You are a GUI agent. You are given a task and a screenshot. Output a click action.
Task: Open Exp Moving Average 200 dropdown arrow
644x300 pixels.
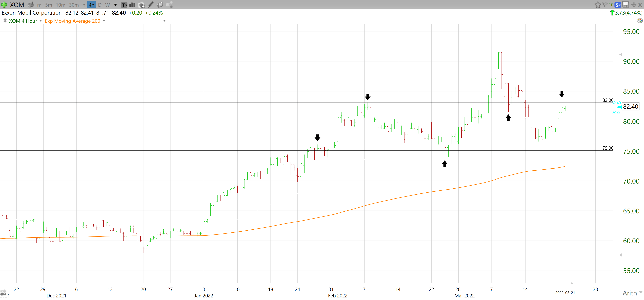pyautogui.click(x=104, y=21)
